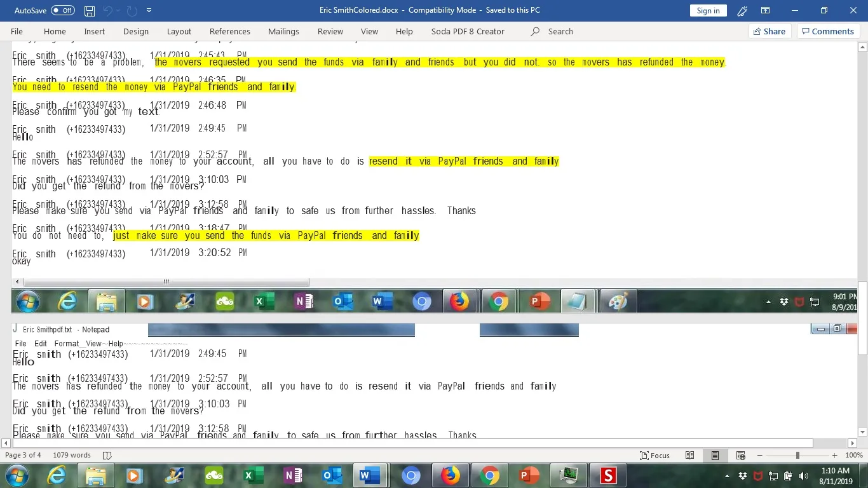Viewport: 868px width, 488px height.
Task: Click the ribbon Search box
Action: click(553, 31)
